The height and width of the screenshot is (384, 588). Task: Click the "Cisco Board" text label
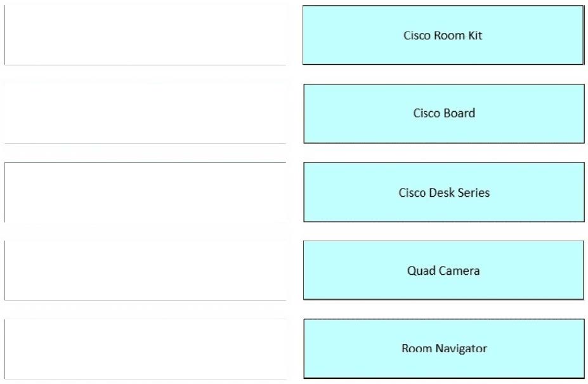tap(444, 114)
